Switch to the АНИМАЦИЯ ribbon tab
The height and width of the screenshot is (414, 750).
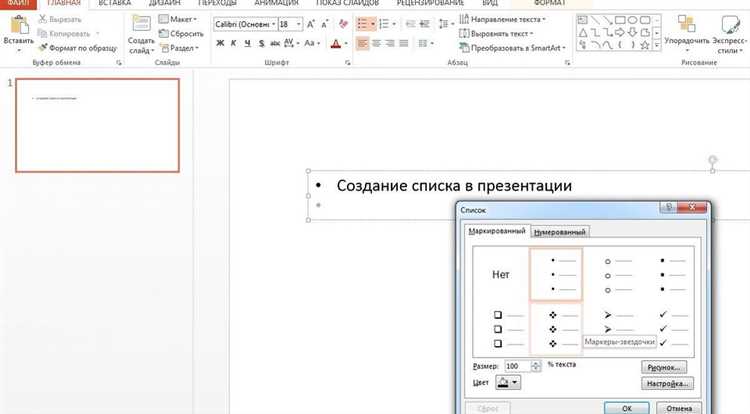tap(276, 3)
